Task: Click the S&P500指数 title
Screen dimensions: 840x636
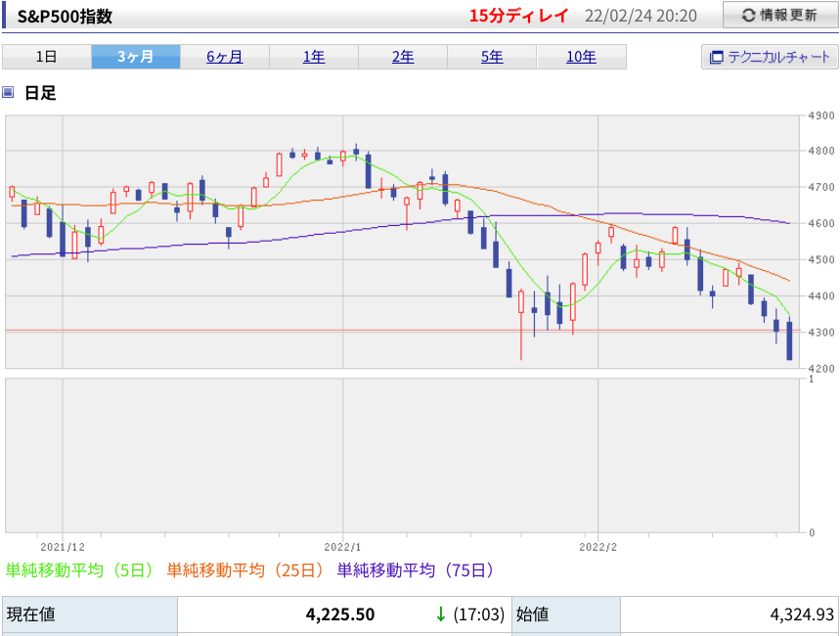Action: click(x=65, y=16)
